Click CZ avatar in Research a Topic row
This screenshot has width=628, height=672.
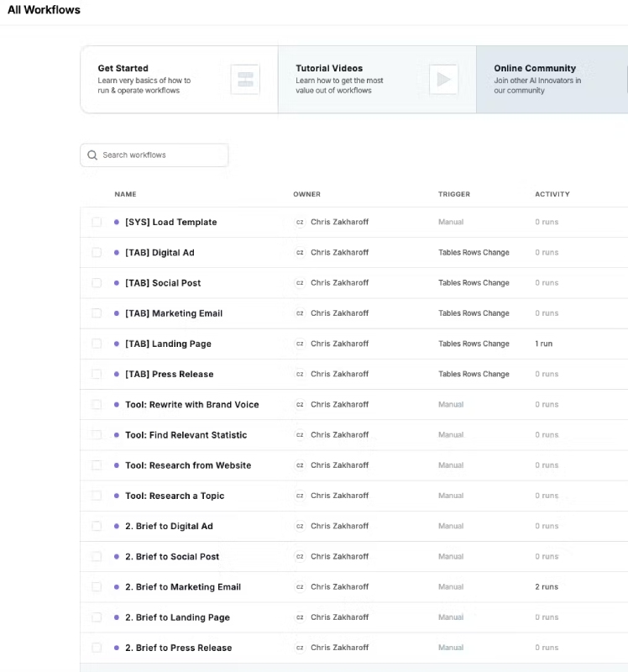[300, 496]
